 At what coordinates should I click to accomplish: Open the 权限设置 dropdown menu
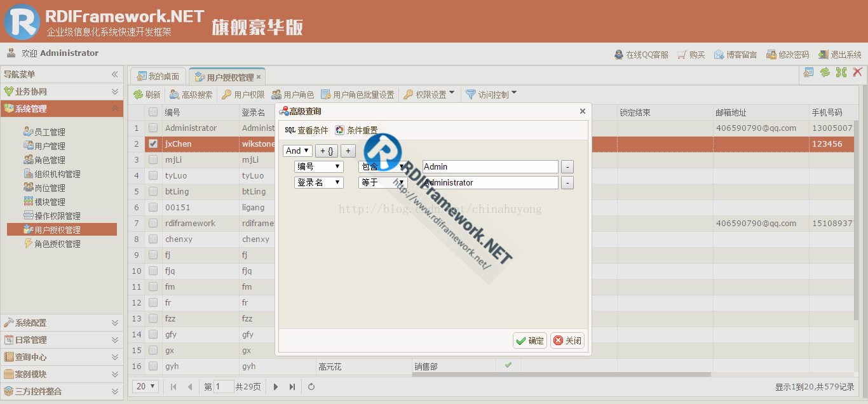coord(430,95)
